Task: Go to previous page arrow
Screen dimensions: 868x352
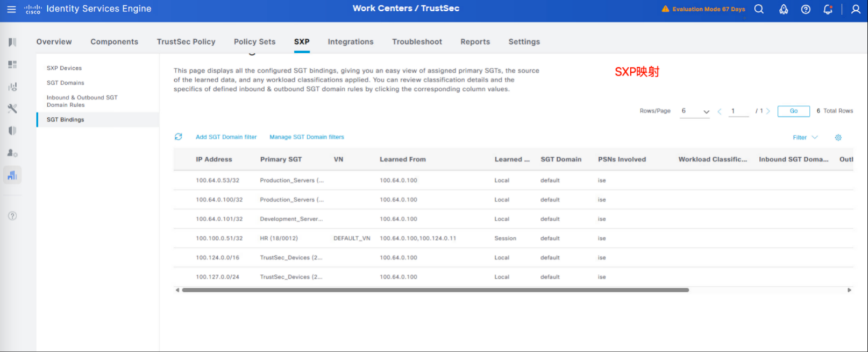Action: click(720, 111)
